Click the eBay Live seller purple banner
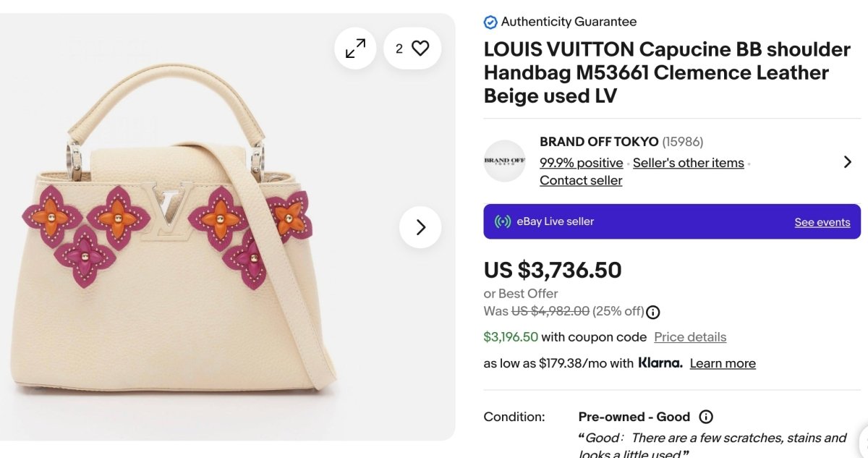The width and height of the screenshot is (868, 458). point(651,221)
